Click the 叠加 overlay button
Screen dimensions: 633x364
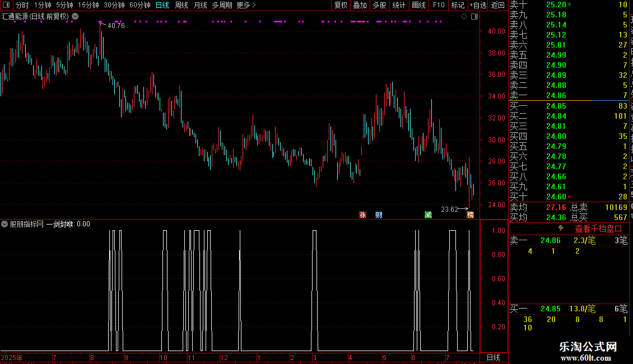[x=360, y=5]
